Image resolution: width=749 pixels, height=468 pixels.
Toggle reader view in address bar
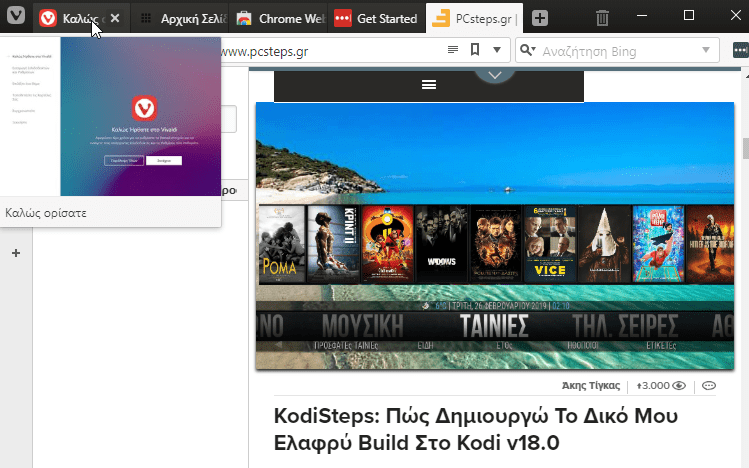[x=453, y=50]
